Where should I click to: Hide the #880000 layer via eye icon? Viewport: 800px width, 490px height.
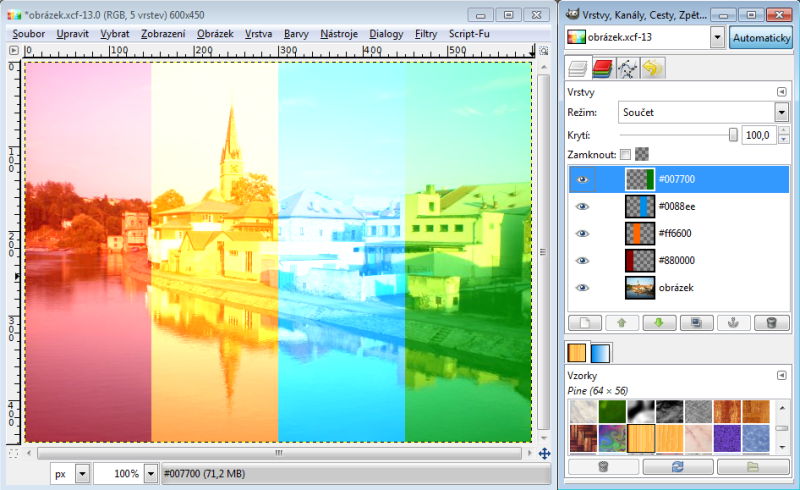(583, 261)
